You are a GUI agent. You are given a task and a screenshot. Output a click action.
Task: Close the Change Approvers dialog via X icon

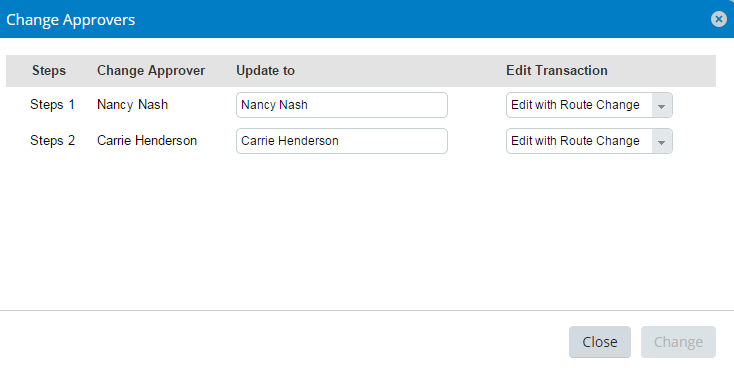[719, 19]
